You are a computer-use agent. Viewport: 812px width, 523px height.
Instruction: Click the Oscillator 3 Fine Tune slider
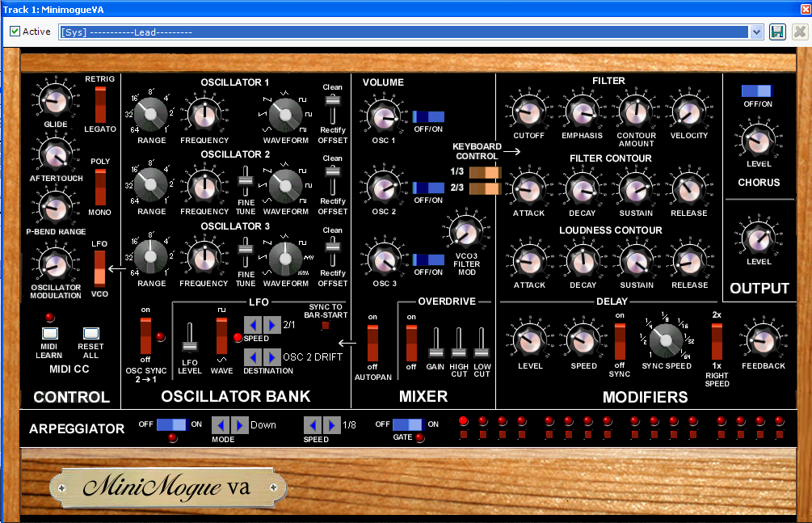246,254
